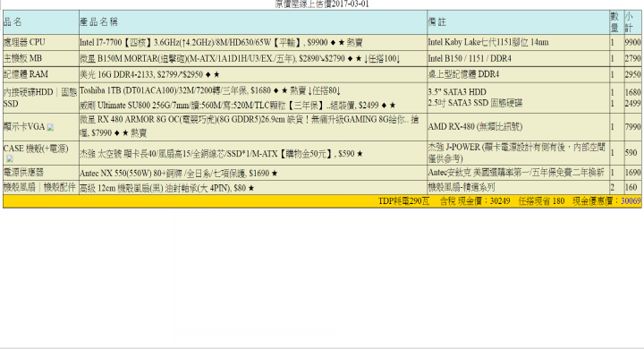This screenshot has height=349, width=644.
Task: Click the Toshiba 1TB DT01ACA100 product line
Action: [x=210, y=90]
